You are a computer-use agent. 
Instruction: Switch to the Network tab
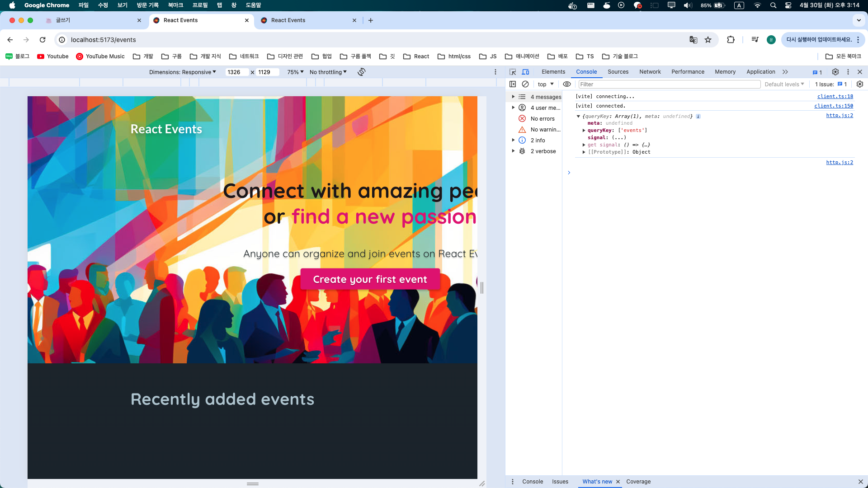coord(650,72)
